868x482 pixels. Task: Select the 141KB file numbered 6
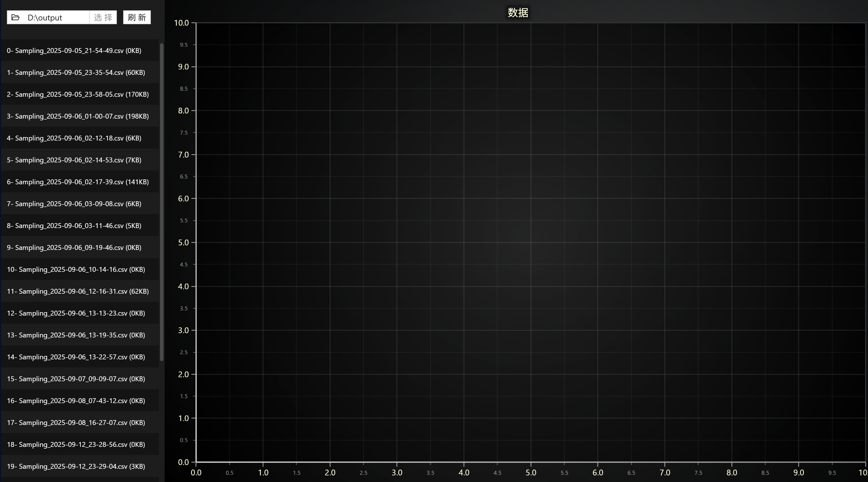pyautogui.click(x=78, y=182)
